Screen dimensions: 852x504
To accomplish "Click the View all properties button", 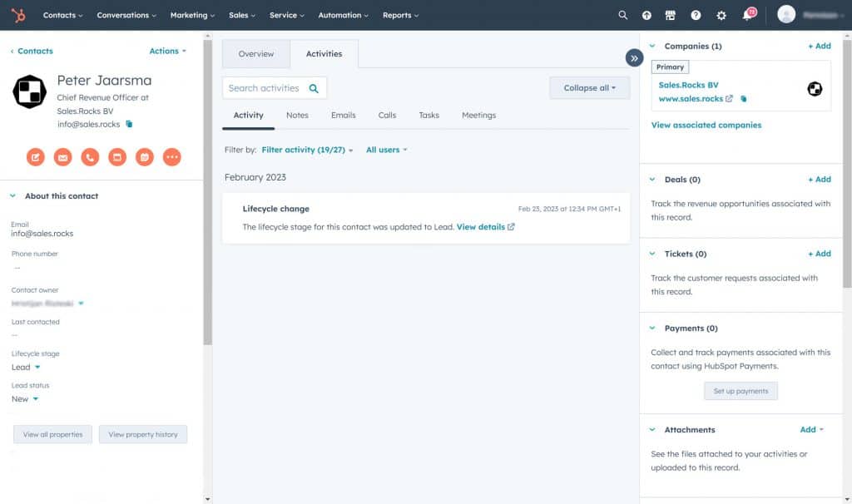I will [x=52, y=434].
